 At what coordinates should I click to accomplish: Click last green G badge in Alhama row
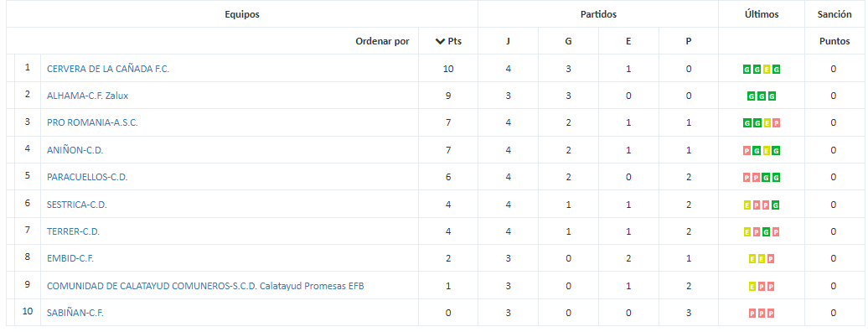[x=772, y=96]
